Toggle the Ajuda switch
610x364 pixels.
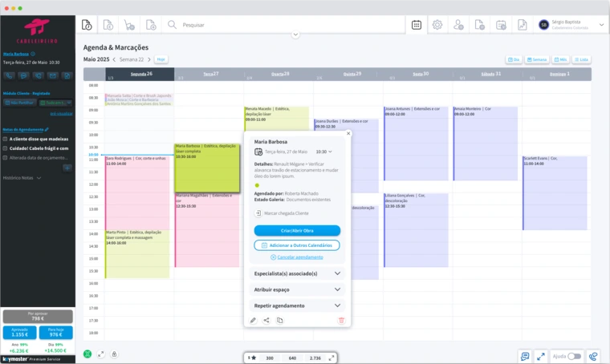[574, 356]
